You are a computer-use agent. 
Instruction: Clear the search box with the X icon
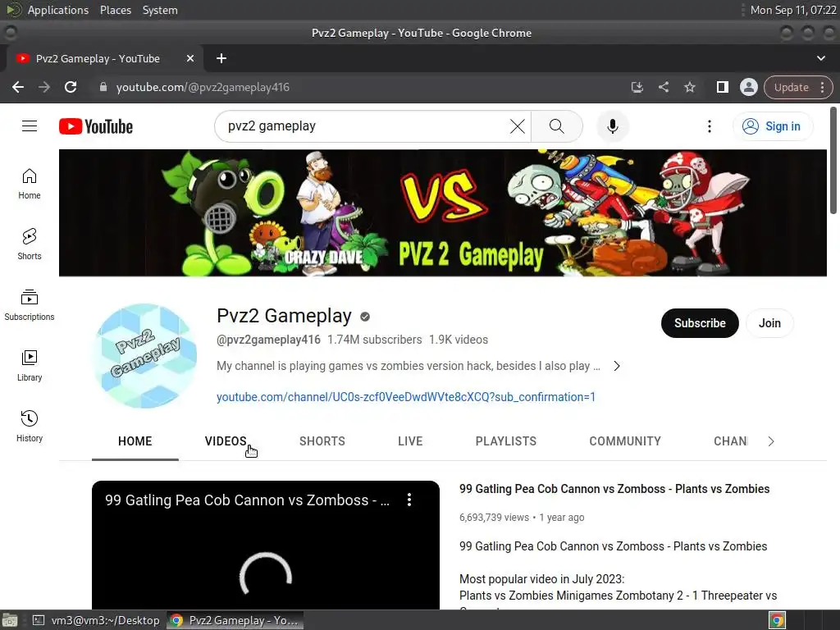pyautogui.click(x=517, y=126)
